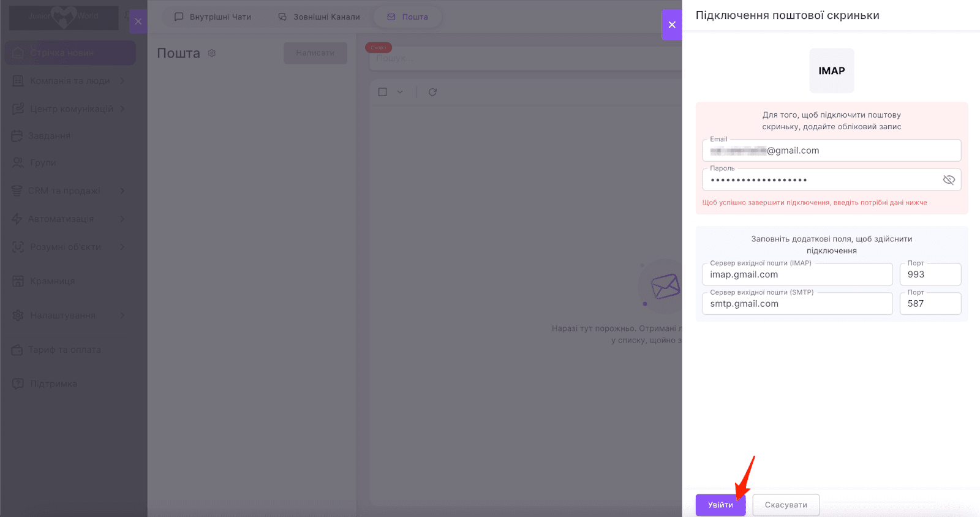This screenshot has width=980, height=517.
Task: Expand Розумні об'єкти chevron
Action: (x=123, y=247)
